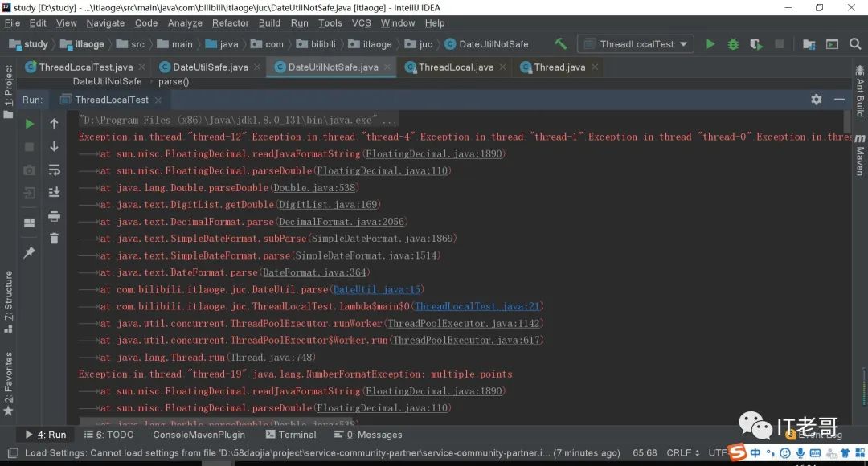Open the 6: TODO tool window
The width and height of the screenshot is (868, 466).
[108, 435]
